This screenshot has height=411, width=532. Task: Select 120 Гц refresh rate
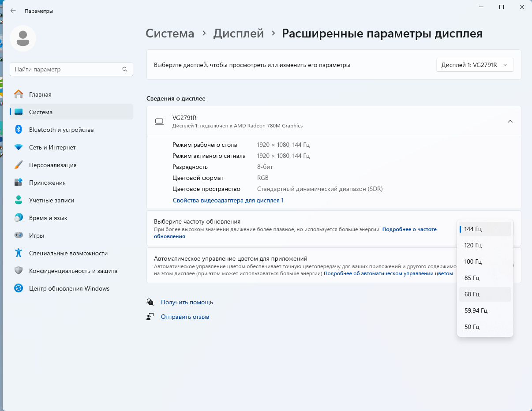[485, 245]
